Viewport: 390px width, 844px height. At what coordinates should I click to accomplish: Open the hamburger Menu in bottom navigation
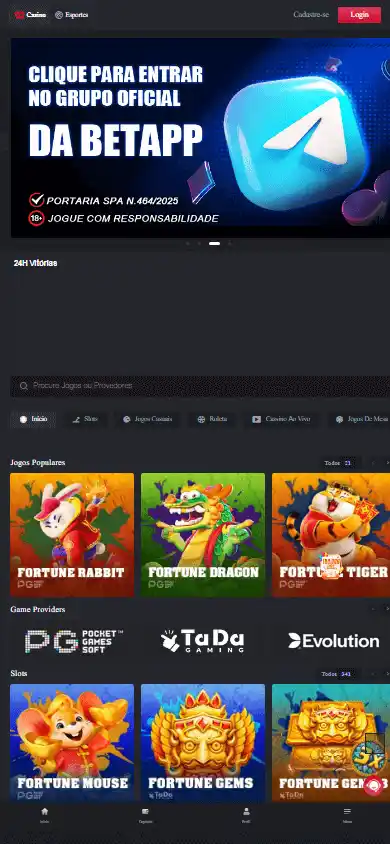click(x=347, y=815)
